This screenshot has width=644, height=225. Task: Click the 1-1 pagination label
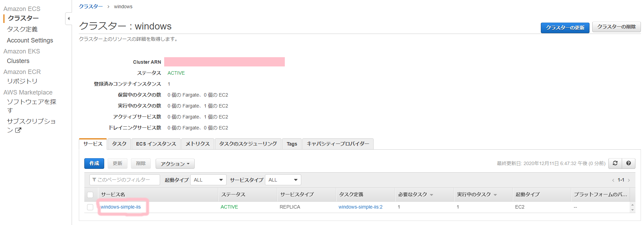click(x=621, y=180)
